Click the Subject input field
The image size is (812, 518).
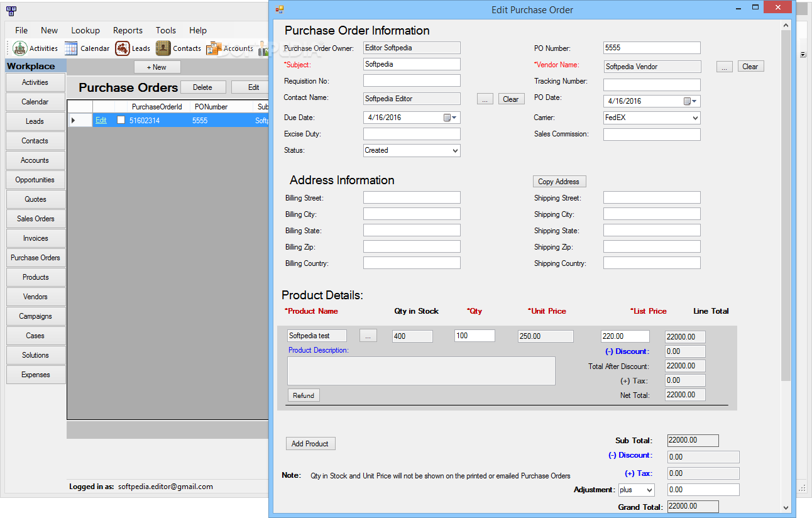pos(412,64)
